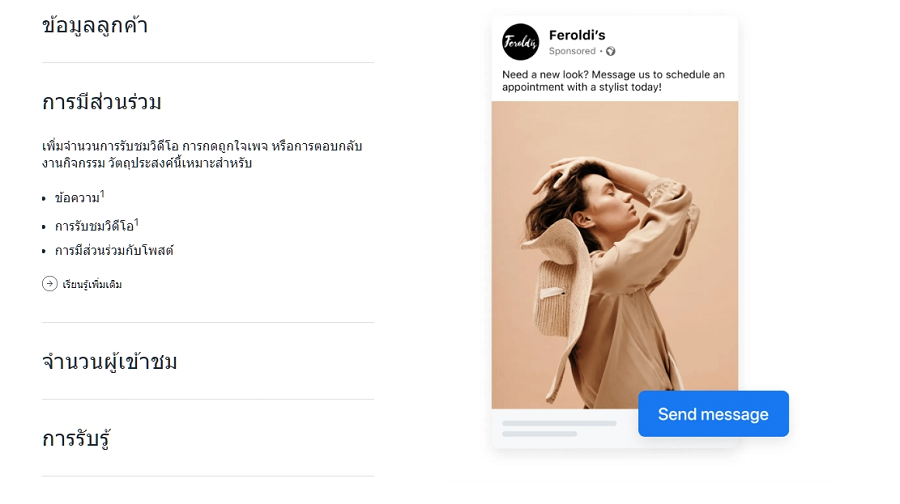Click the ad caption about a new look
This screenshot has height=504, width=900.
(x=613, y=81)
